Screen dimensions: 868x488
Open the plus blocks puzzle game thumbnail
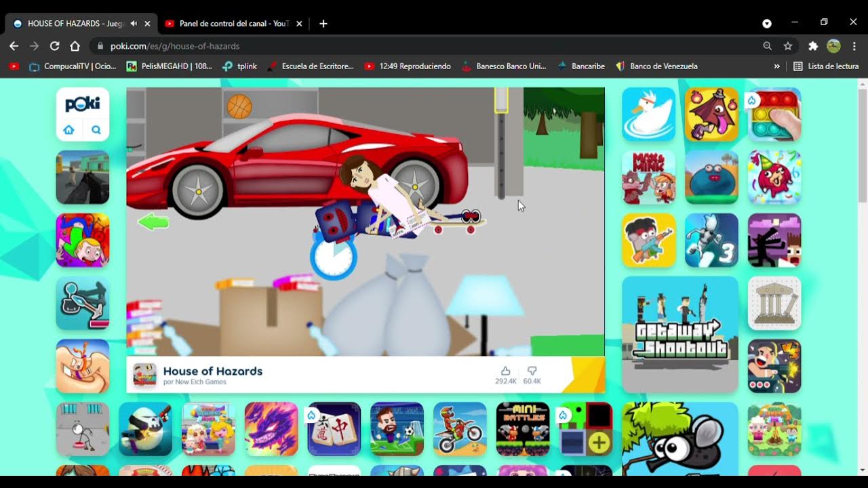coord(586,429)
